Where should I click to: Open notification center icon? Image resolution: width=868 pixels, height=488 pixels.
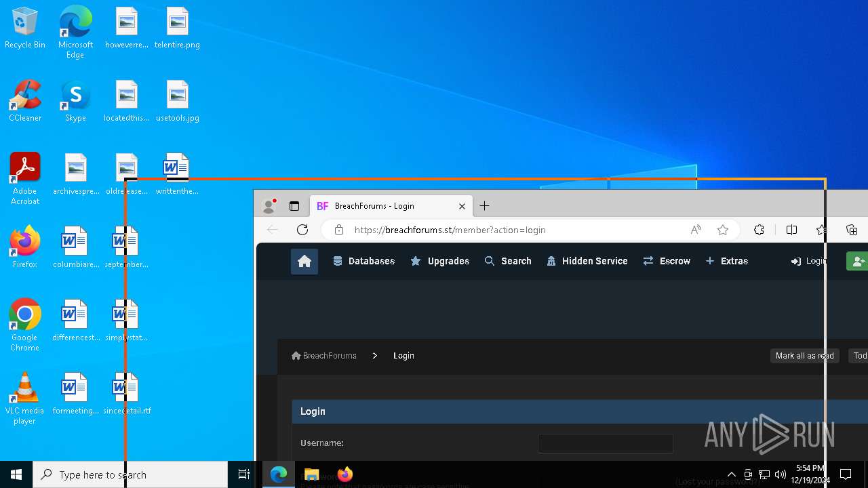point(846,474)
